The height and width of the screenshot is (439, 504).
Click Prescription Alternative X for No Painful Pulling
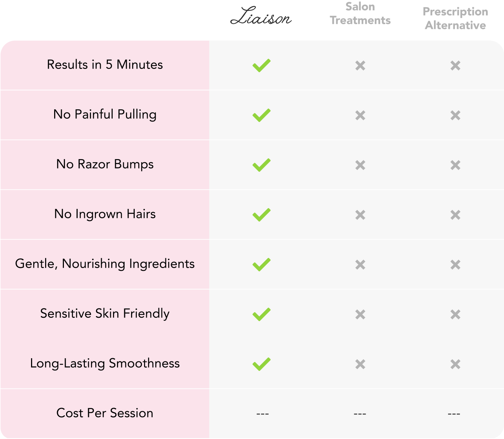tap(456, 115)
